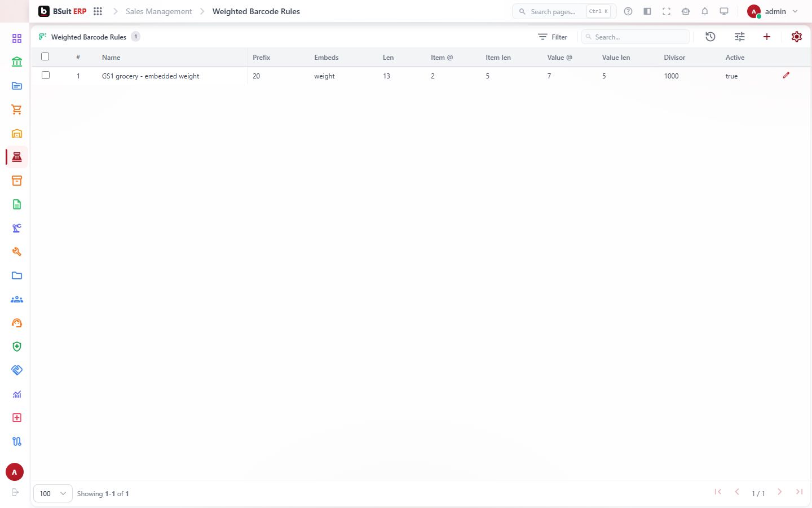
Task: Open the warehouse module in sidebar
Action: [17, 133]
